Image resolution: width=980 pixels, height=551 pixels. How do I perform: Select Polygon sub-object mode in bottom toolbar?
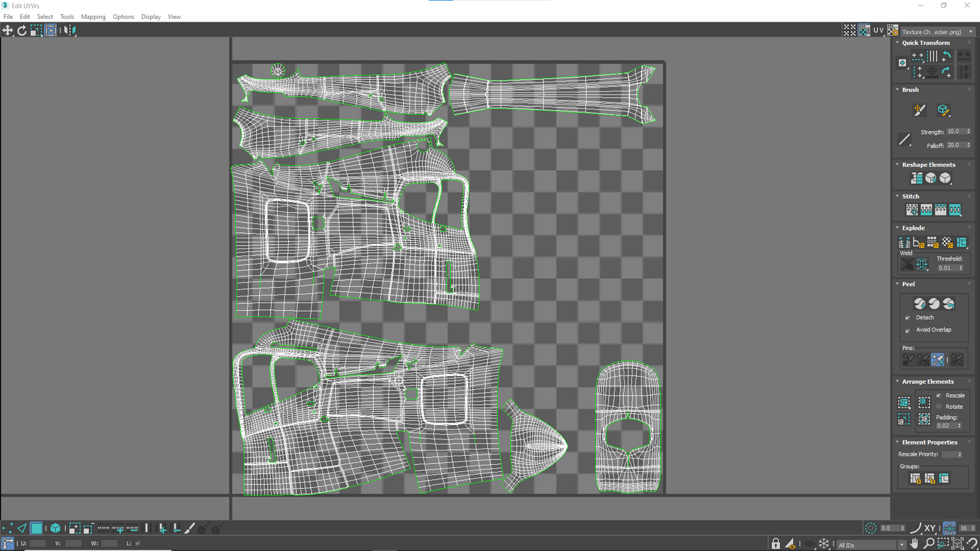pos(37,528)
